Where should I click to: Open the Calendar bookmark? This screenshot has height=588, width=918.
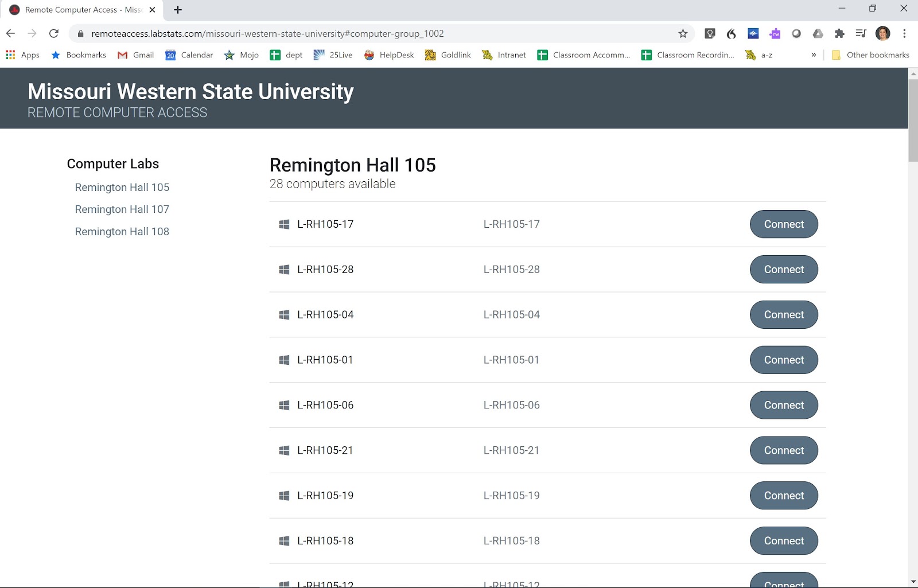coord(189,55)
